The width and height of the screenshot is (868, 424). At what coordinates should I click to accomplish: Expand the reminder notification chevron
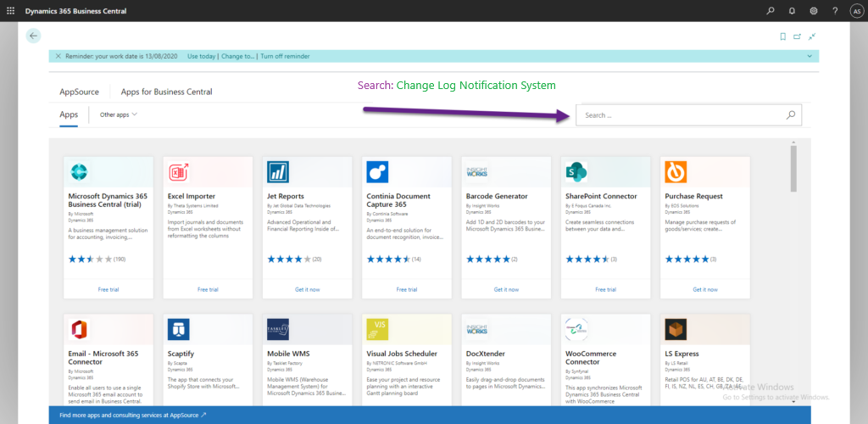[810, 56]
